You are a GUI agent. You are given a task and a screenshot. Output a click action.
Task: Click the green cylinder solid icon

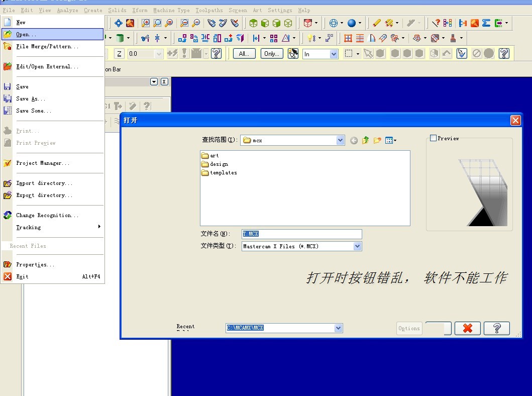point(120,38)
